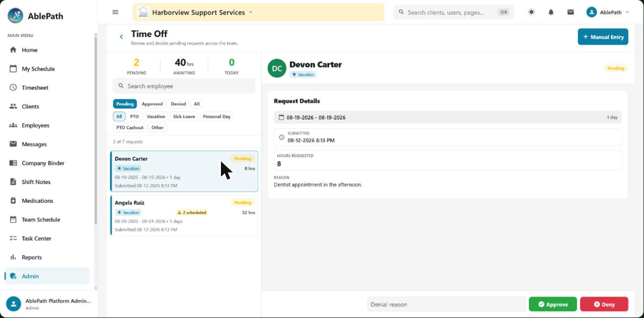Filter requests by Pending status
The image size is (644, 318).
[x=125, y=104]
